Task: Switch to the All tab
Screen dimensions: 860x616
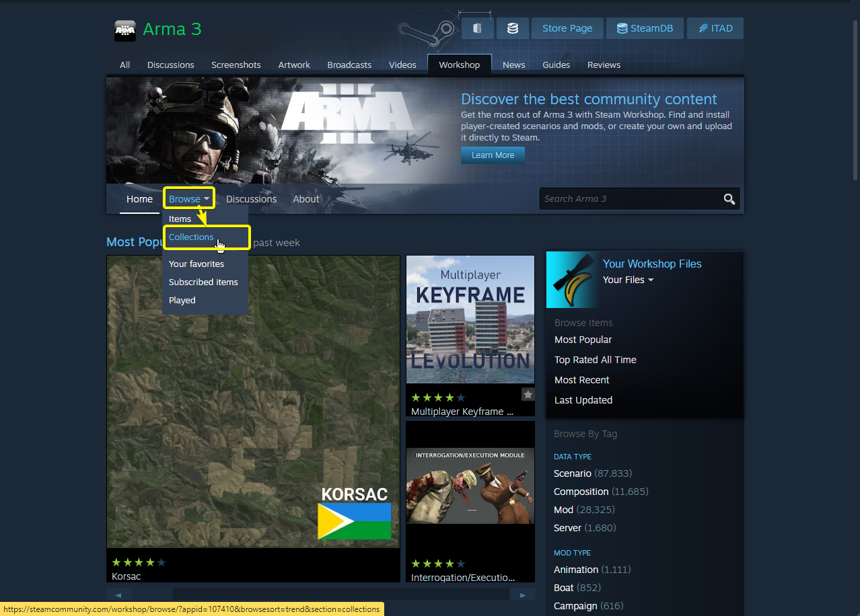Action: [124, 65]
